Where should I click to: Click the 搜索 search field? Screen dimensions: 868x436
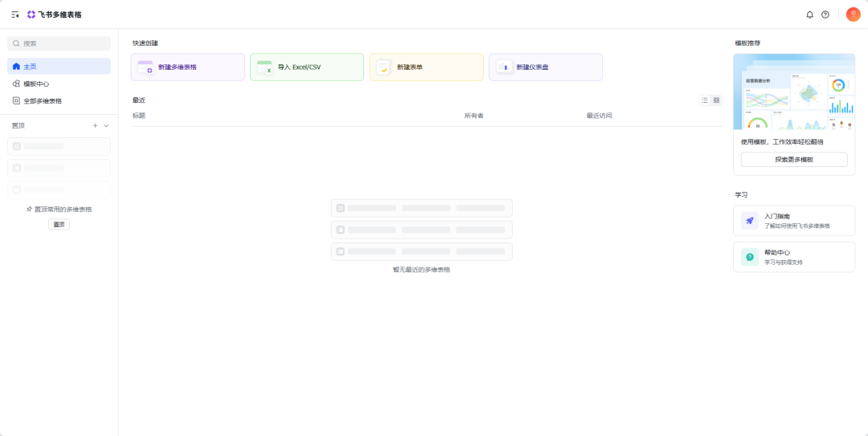(59, 43)
